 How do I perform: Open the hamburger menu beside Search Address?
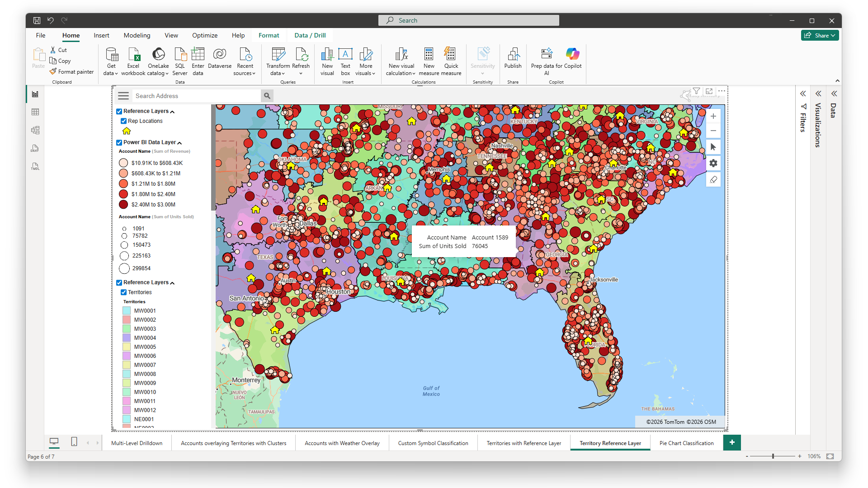[123, 96]
